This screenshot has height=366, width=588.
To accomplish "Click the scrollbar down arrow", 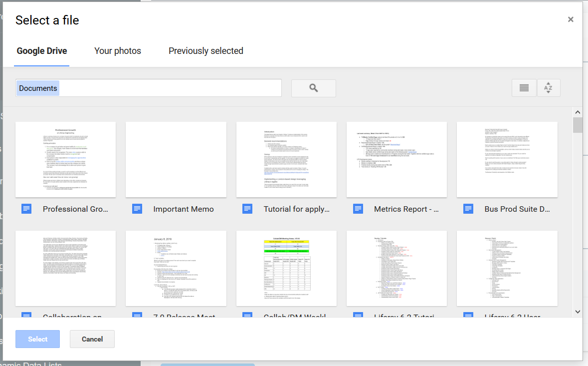I will [x=578, y=311].
